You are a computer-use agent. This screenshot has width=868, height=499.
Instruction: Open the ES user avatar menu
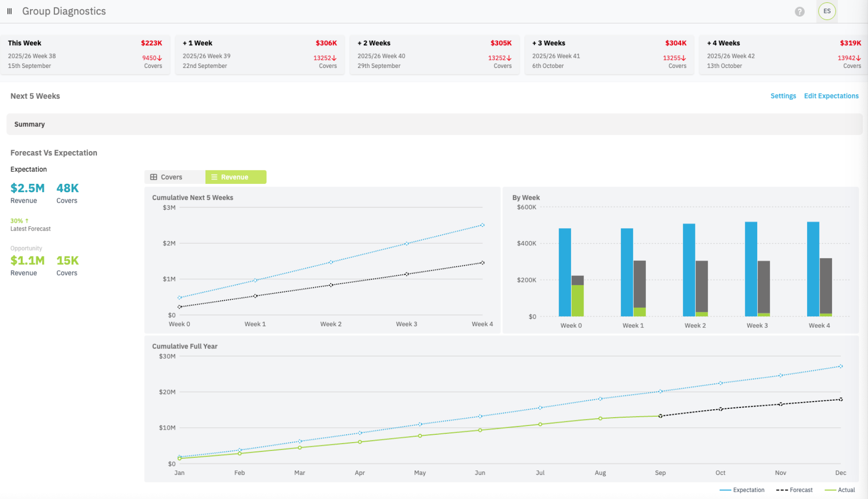826,11
